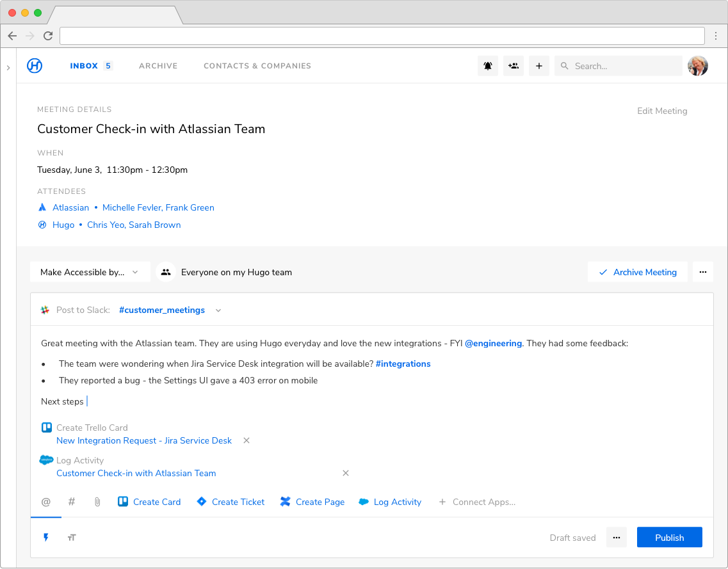
Task: Click the Salesforce icon beside Log Activity heading
Action: 47,460
